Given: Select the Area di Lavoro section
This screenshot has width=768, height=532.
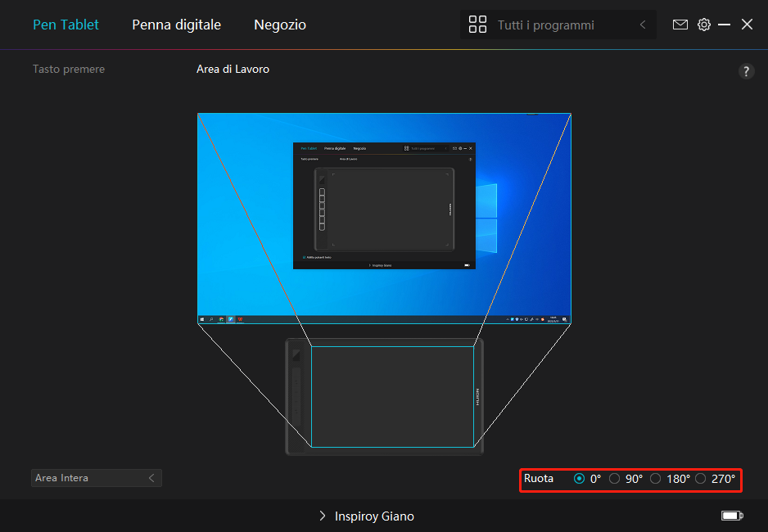Looking at the screenshot, I should [233, 70].
